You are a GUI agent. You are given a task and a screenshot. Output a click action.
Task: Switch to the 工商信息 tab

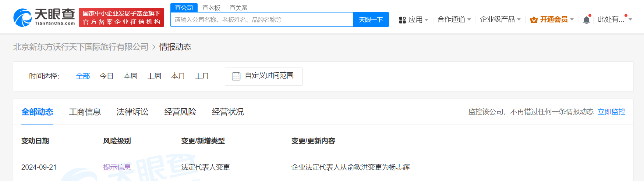[85, 112]
